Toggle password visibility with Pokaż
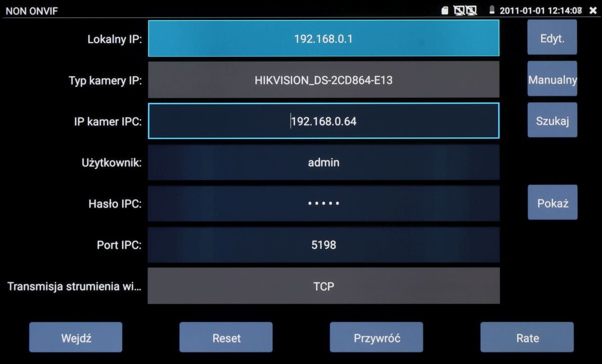602x364 pixels. point(552,203)
